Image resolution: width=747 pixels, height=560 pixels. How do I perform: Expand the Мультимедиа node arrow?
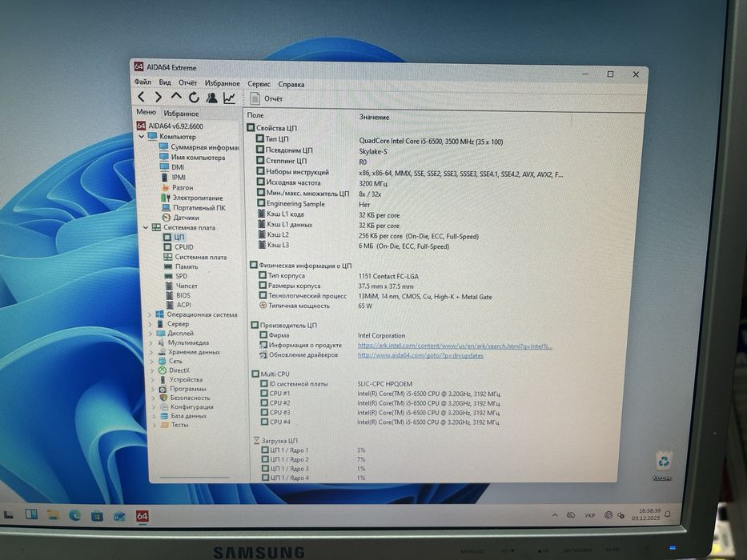coord(151,343)
